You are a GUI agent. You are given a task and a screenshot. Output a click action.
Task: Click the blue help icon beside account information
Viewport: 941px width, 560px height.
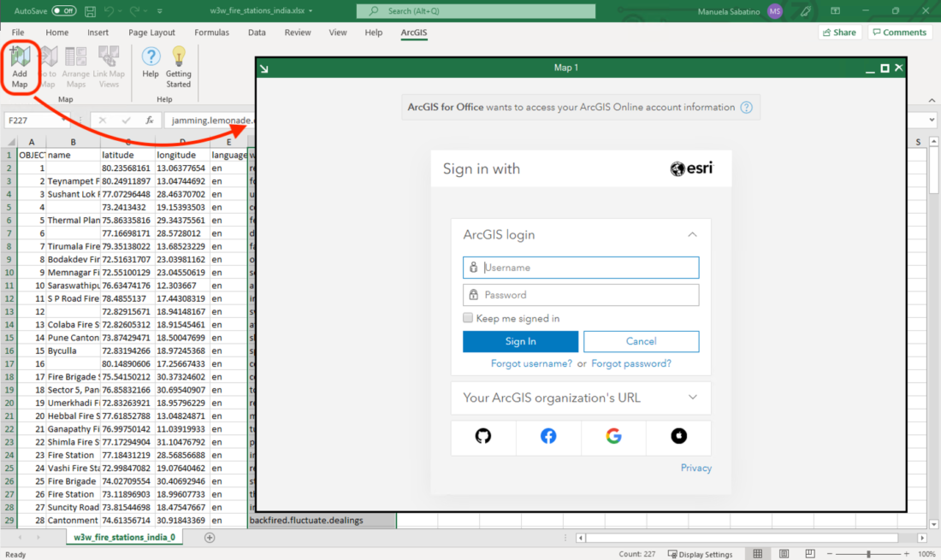point(746,108)
